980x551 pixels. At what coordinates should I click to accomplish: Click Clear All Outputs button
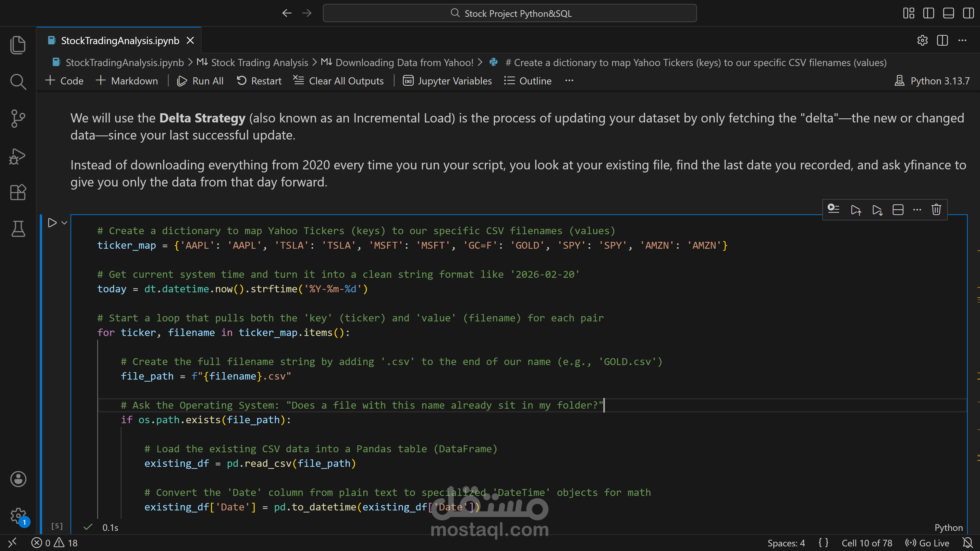tap(339, 81)
